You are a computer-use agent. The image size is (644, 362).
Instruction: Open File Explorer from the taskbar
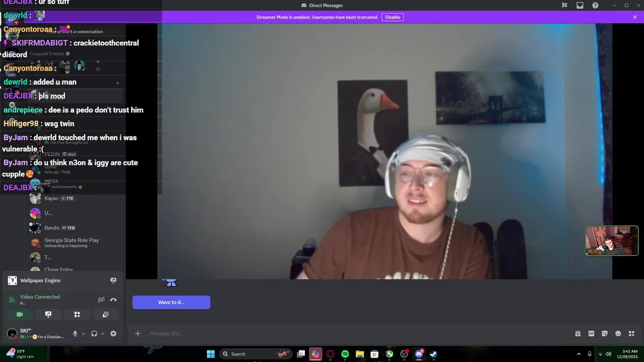pyautogui.click(x=360, y=354)
